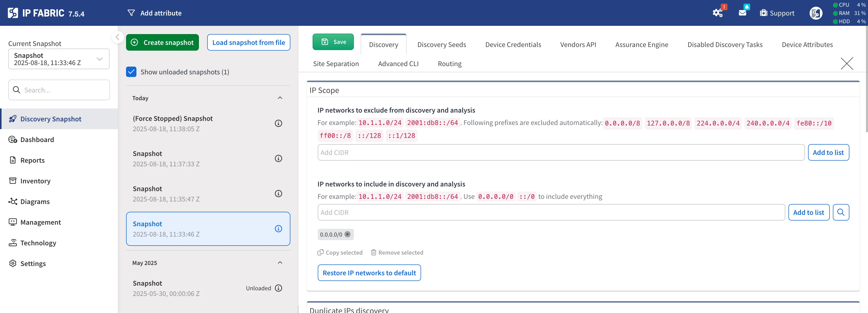Open the Site Separation tab
The image size is (868, 313).
[336, 64]
